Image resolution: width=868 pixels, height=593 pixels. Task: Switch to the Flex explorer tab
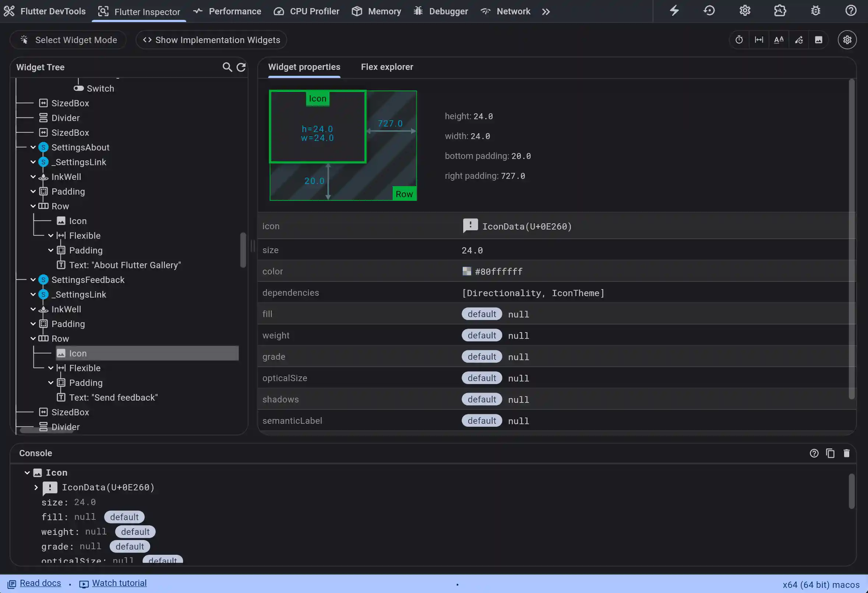[387, 67]
